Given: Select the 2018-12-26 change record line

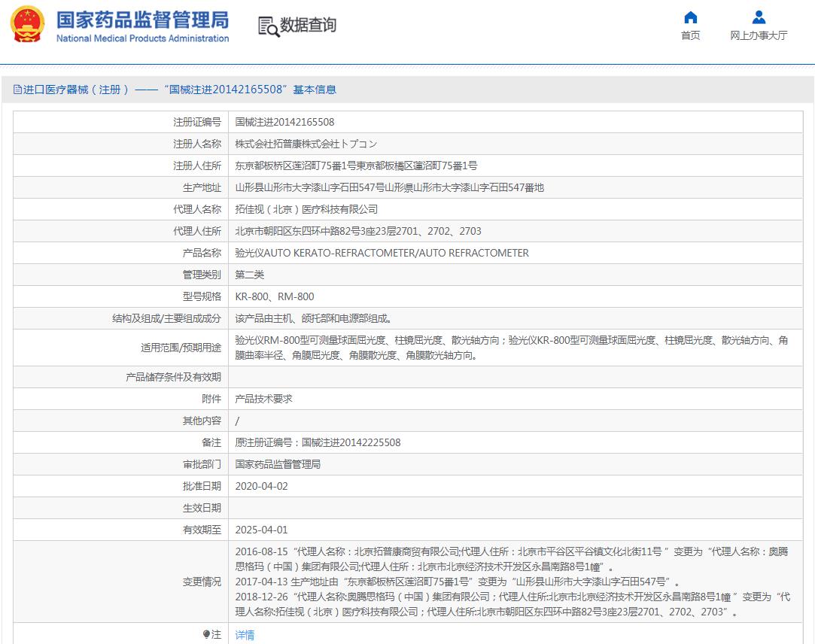Looking at the screenshot, I should tap(512, 604).
